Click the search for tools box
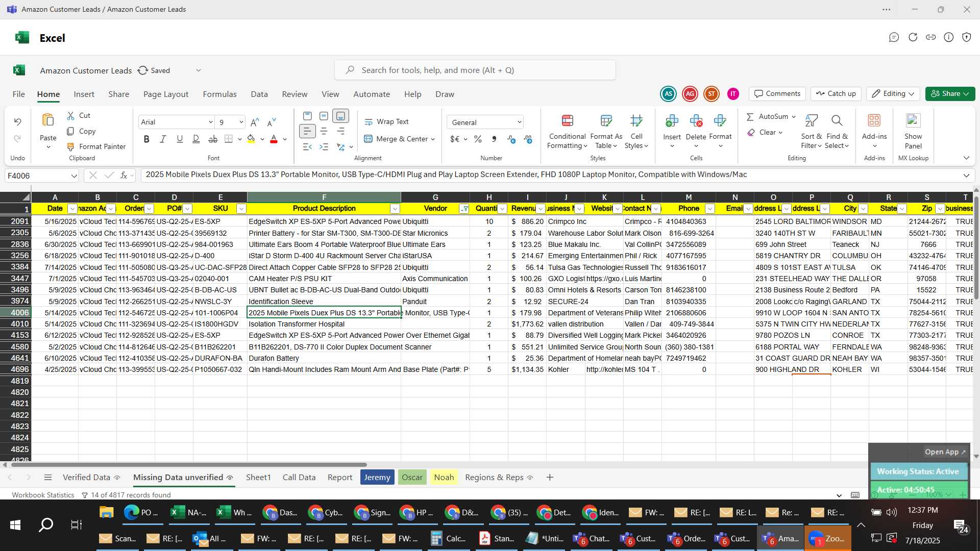The width and height of the screenshot is (980, 551). 475,70
